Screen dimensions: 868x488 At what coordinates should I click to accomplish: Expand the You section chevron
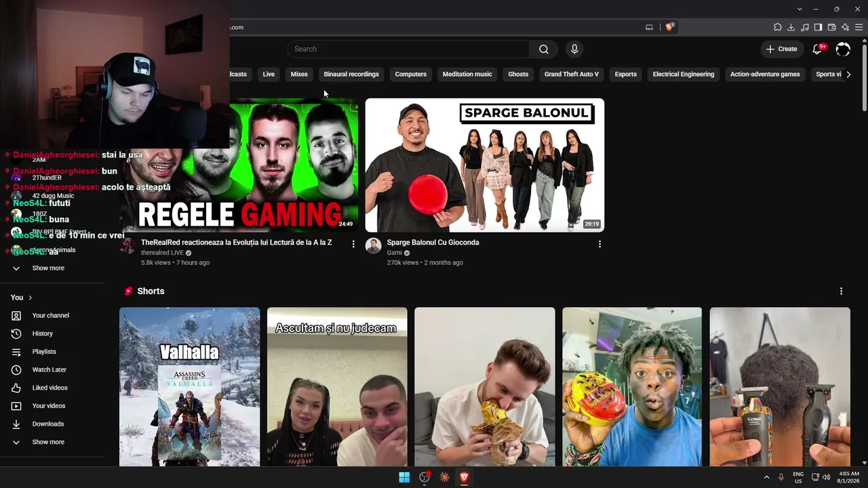click(31, 298)
